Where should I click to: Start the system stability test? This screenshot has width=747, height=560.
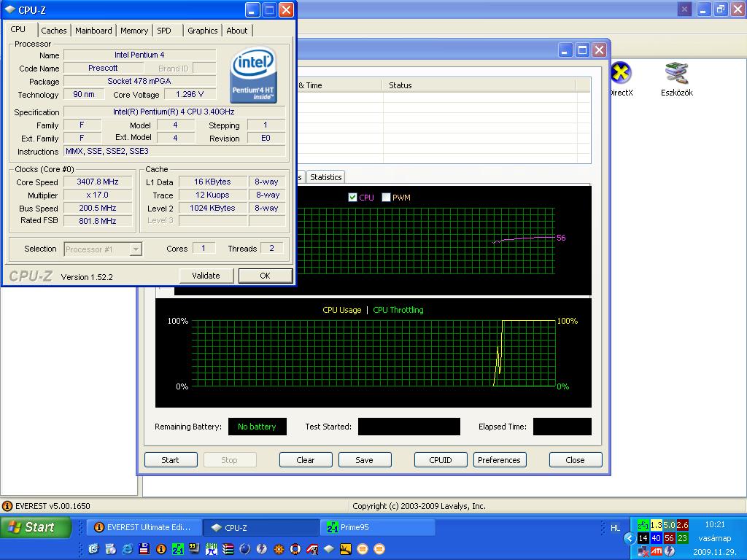(171, 460)
